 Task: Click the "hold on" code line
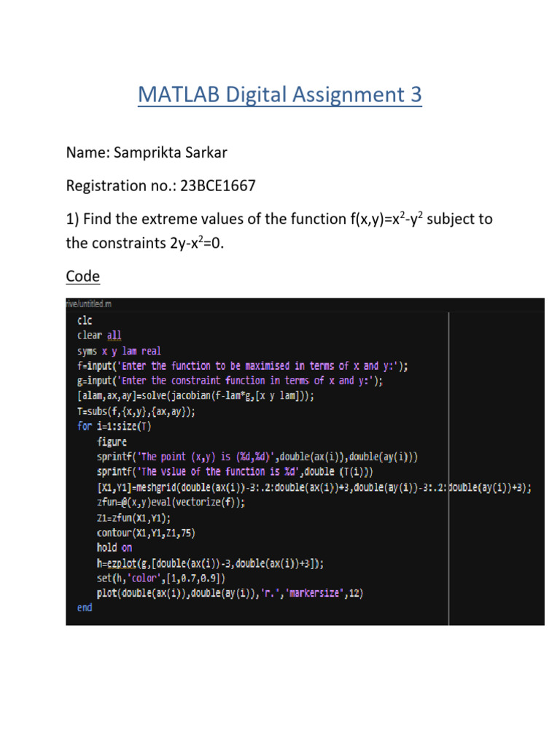point(114,547)
